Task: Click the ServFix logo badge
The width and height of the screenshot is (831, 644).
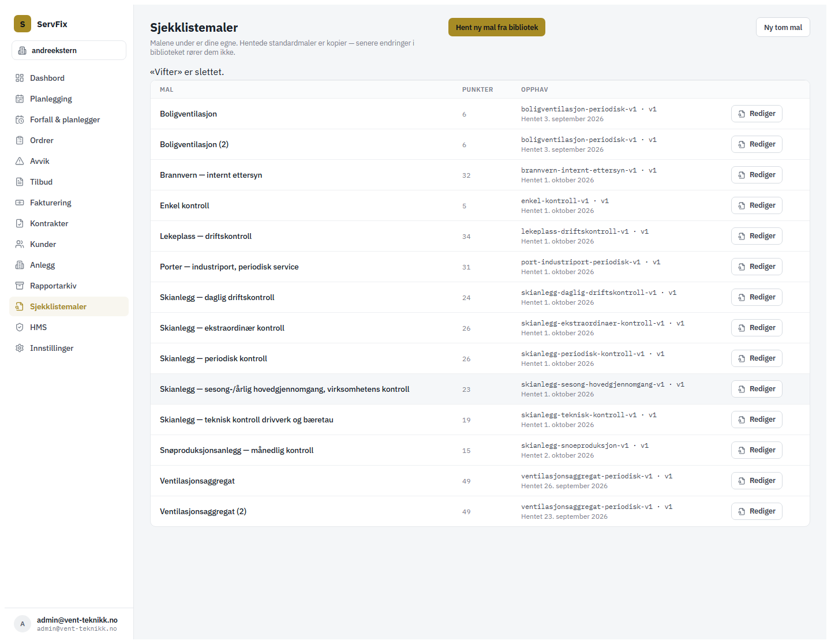Action: (x=23, y=24)
